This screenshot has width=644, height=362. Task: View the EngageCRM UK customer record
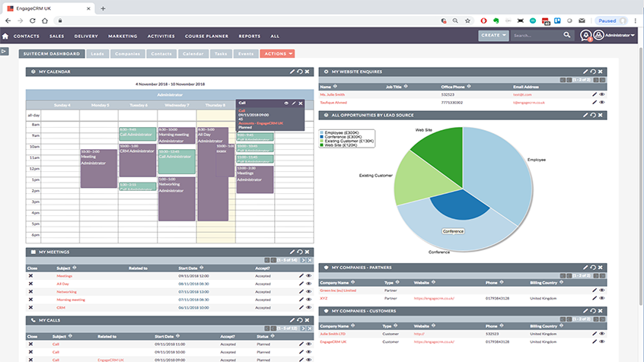(602, 341)
